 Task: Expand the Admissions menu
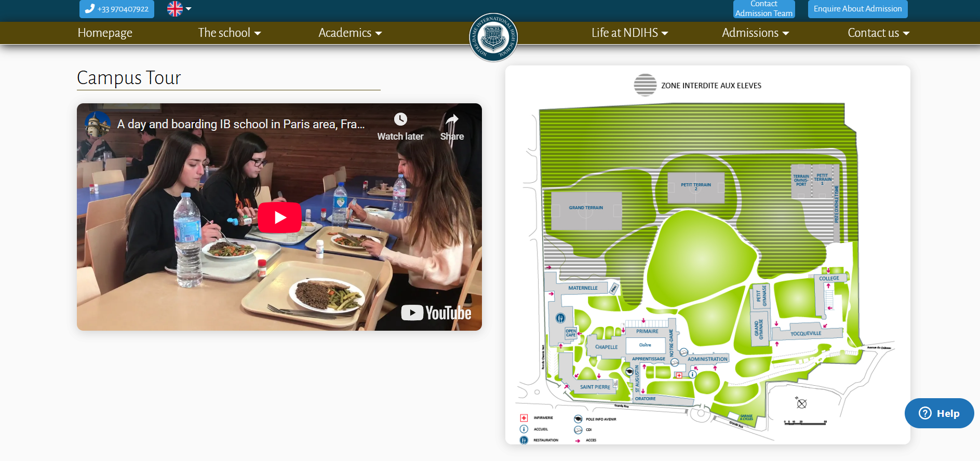point(755,33)
